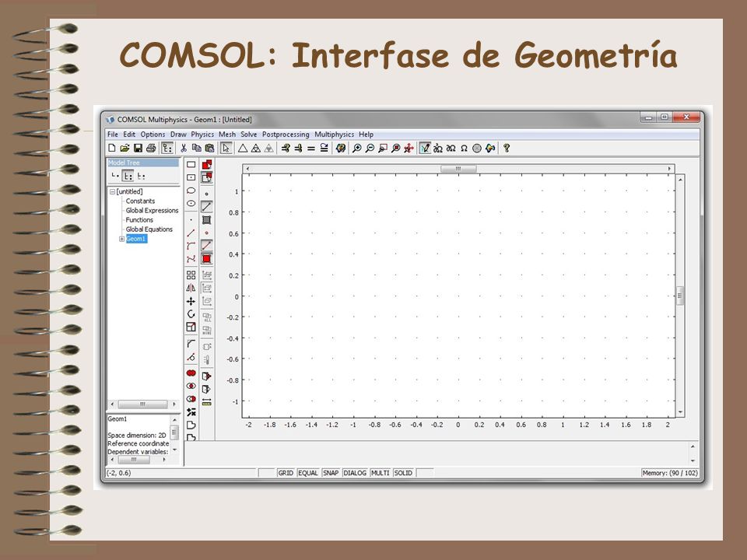Click the Rotate tool icon
The image size is (747, 560).
[x=191, y=313]
